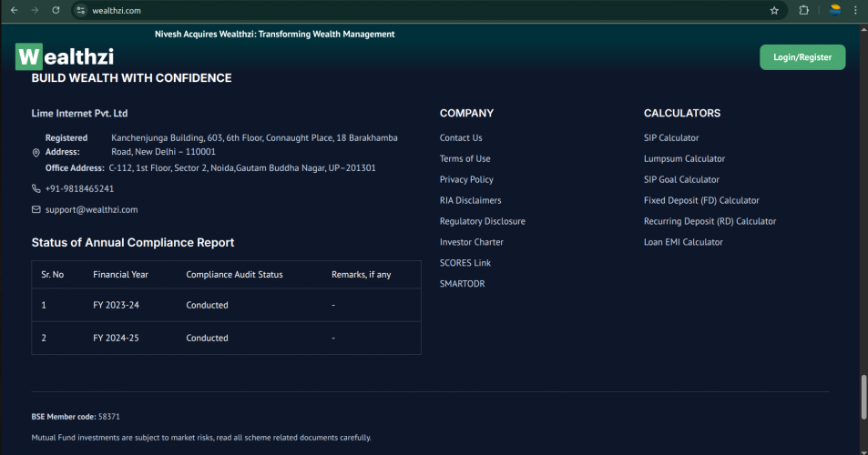Screen dimensions: 868x455
Task: Click Remarks, if any column header
Action: click(361, 274)
